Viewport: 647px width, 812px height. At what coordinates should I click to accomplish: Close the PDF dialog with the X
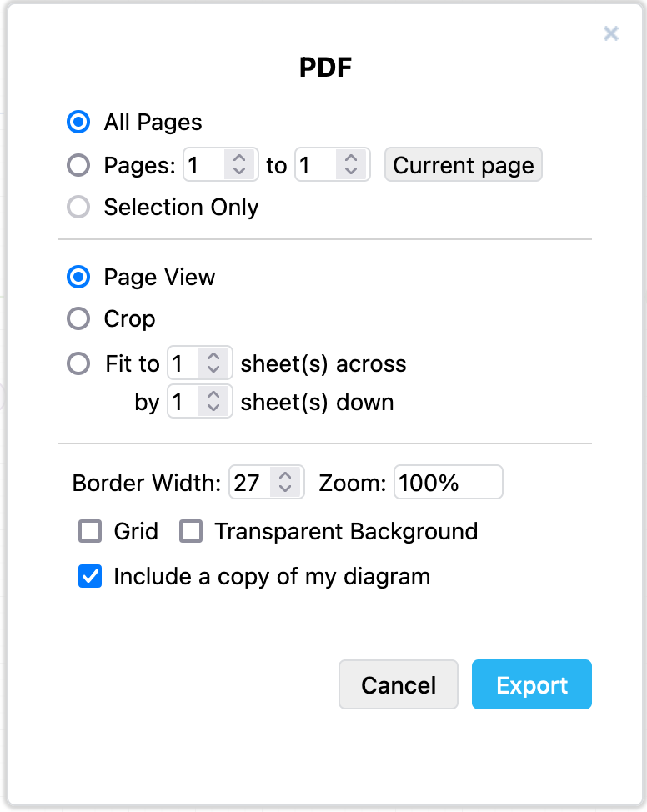point(611,33)
